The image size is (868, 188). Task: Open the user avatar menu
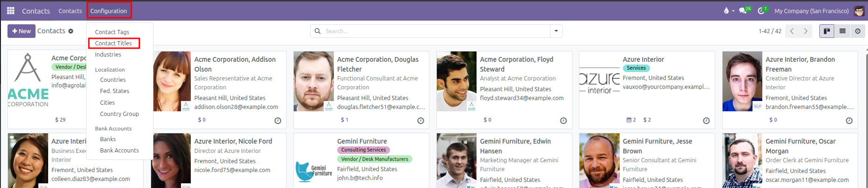pyautogui.click(x=859, y=11)
